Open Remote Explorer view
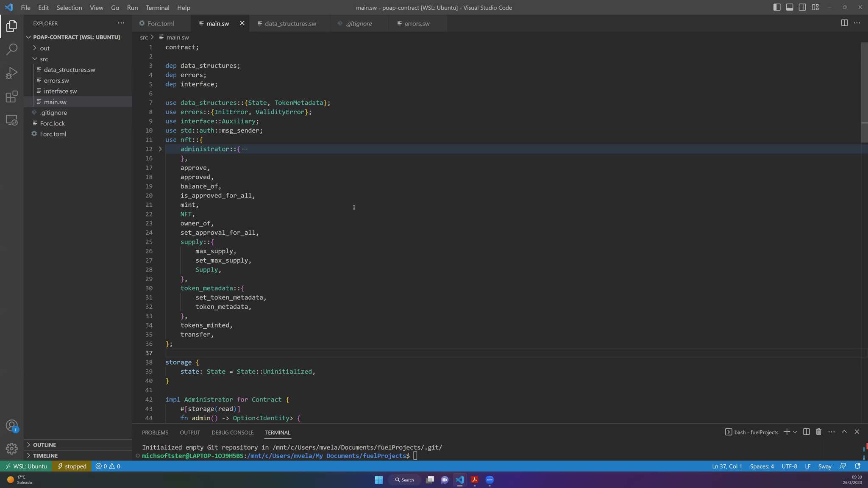The width and height of the screenshot is (868, 488). pos(11,120)
